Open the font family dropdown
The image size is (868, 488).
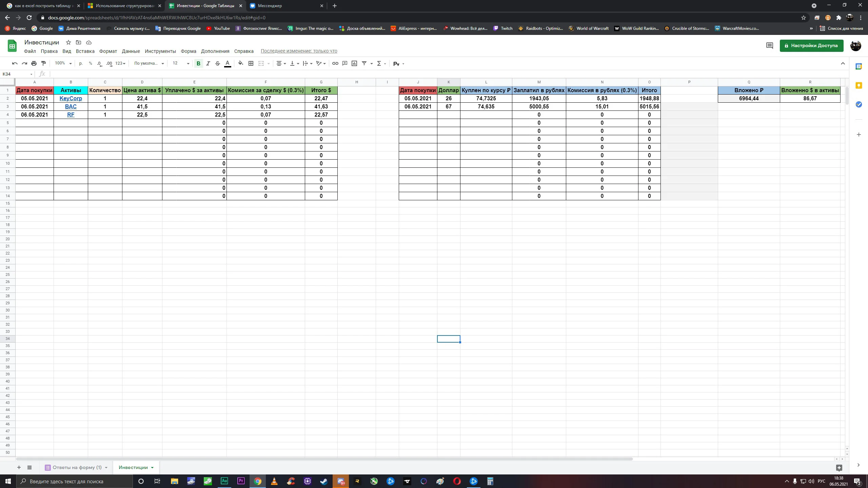pyautogui.click(x=149, y=63)
